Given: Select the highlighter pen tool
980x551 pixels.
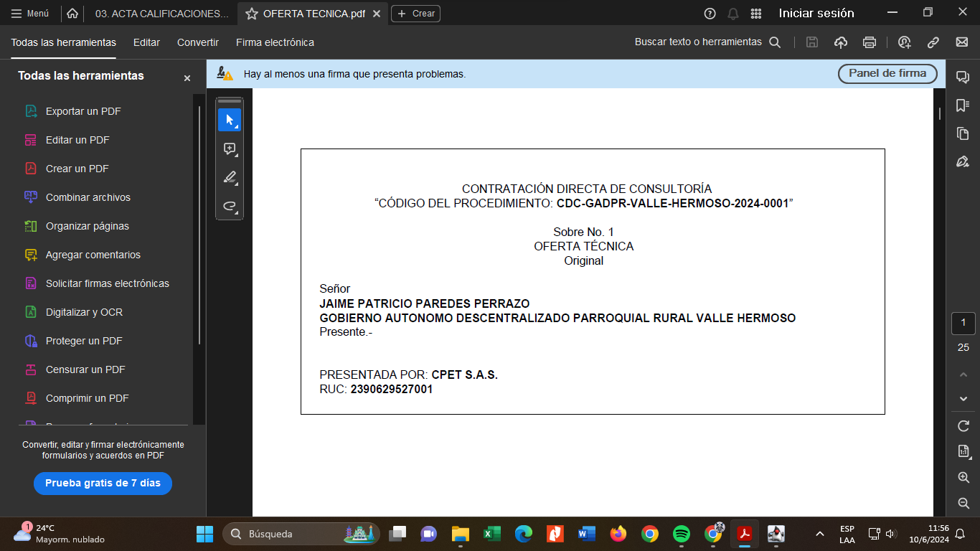Looking at the screenshot, I should [x=230, y=177].
